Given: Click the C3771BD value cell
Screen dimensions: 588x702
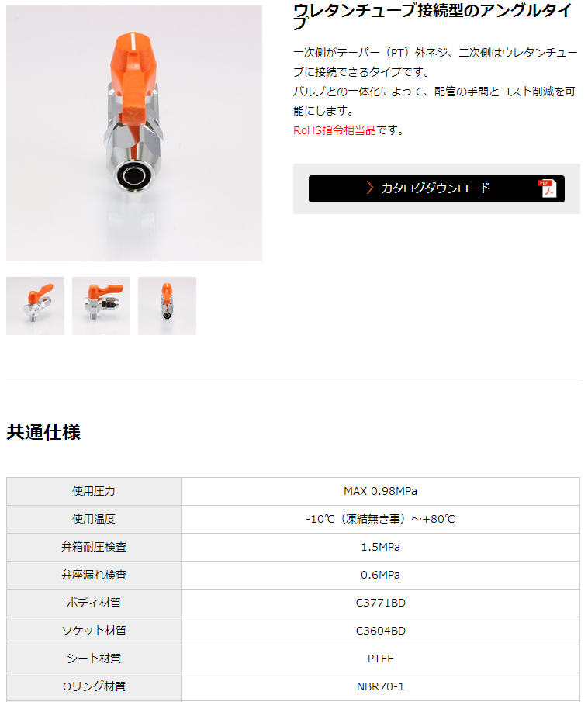Looking at the screenshot, I should coord(380,603).
